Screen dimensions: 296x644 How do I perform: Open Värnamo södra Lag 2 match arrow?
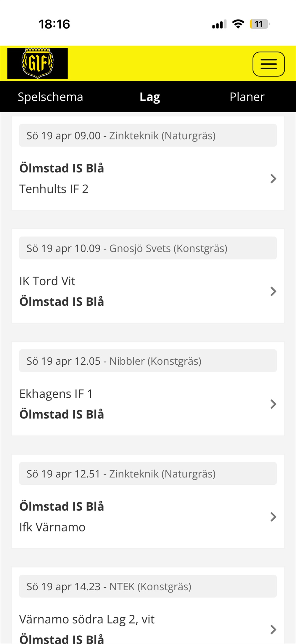tap(273, 629)
